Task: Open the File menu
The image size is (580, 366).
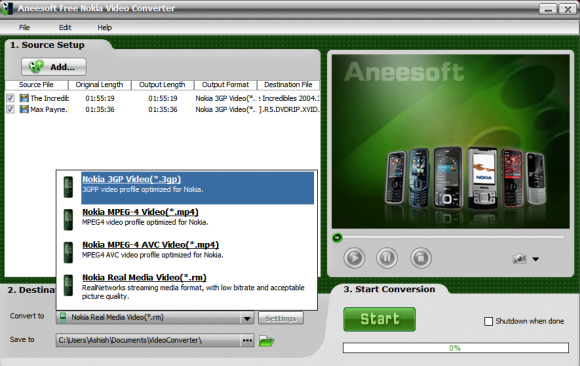Action: 24,27
